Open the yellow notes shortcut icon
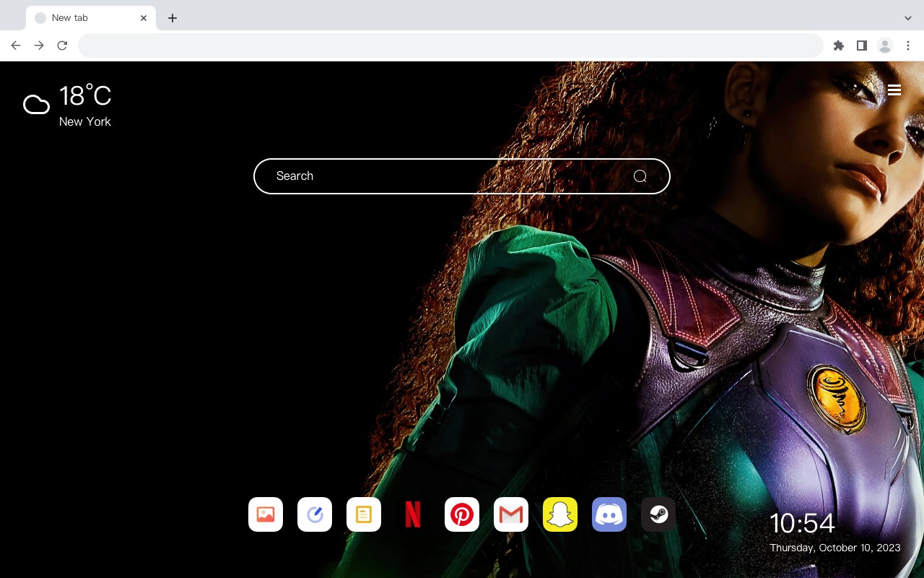 tap(364, 514)
